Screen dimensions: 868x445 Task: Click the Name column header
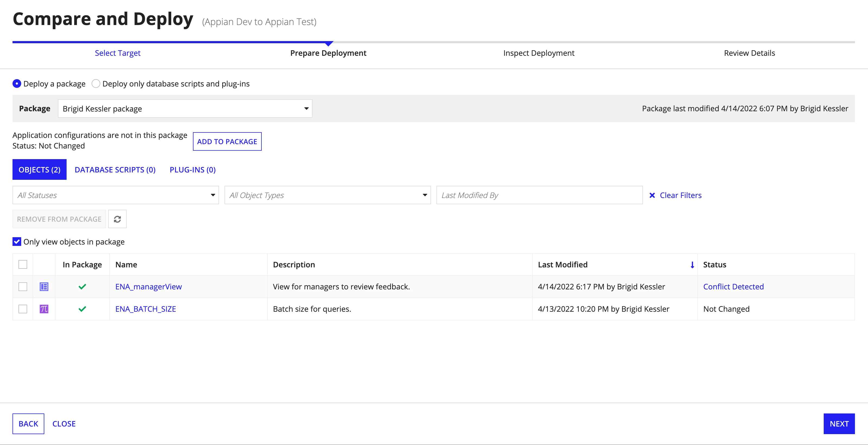(x=126, y=265)
